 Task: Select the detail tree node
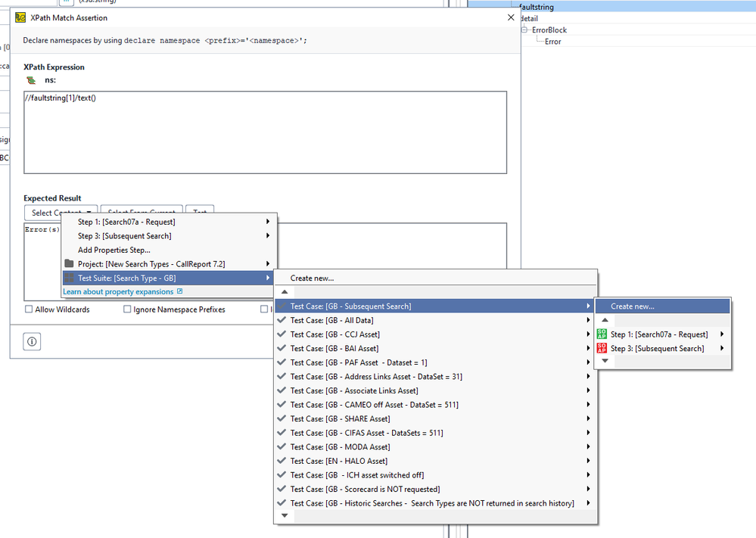[x=530, y=18]
